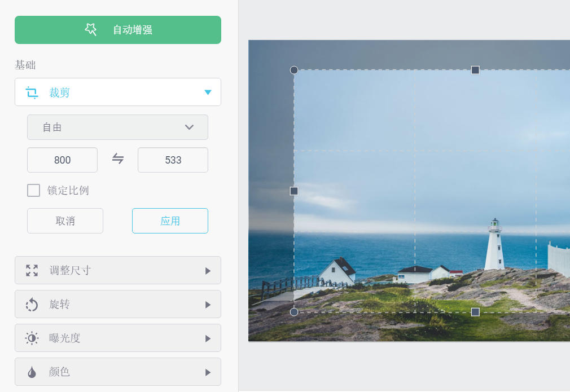
Task: Click the sun icon beside 曝光度
Action: pos(32,338)
